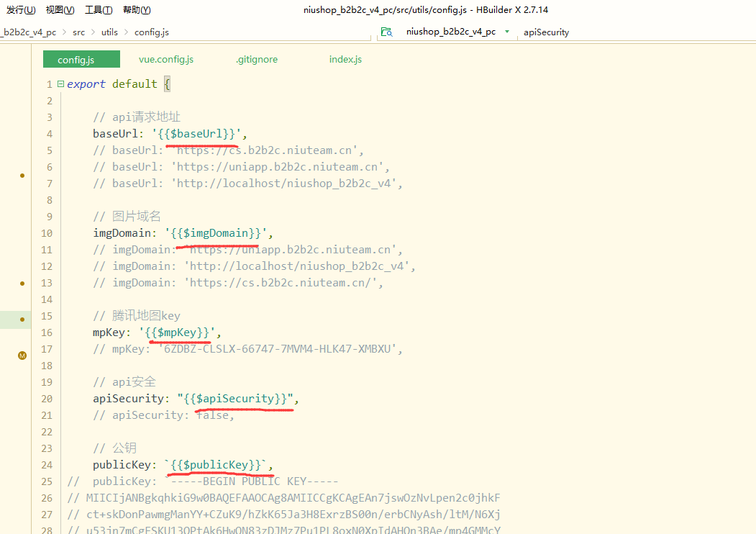This screenshot has height=534, width=756.
Task: Click the utils breadcrumb folder
Action: 109,32
